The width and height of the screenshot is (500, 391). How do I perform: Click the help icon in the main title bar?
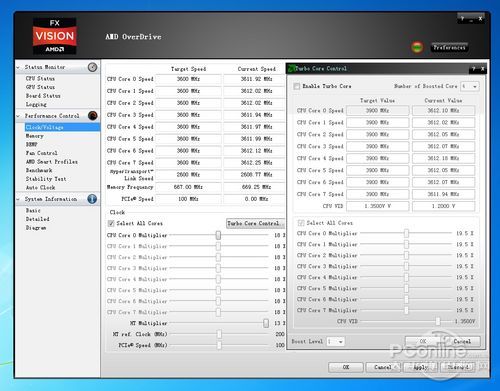point(462,19)
